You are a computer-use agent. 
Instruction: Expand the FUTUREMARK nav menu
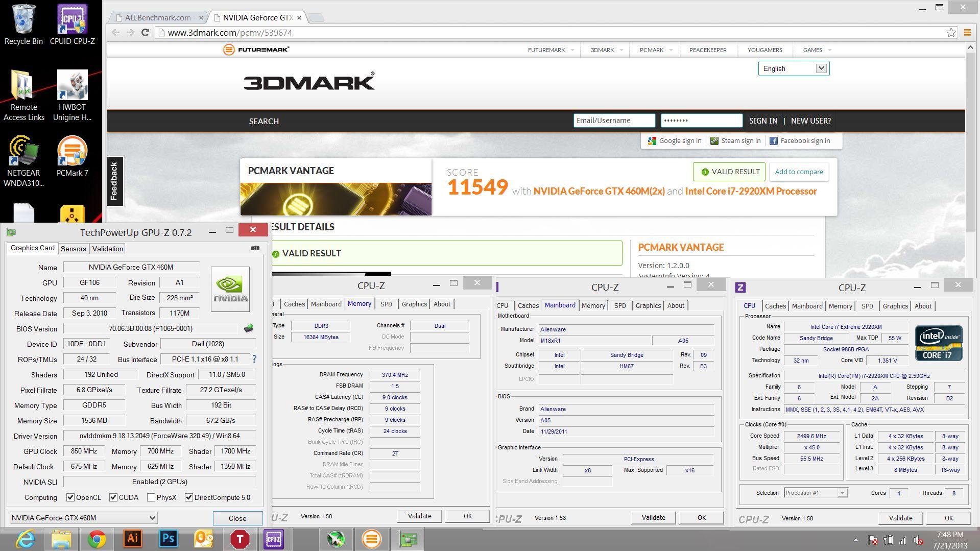point(551,50)
